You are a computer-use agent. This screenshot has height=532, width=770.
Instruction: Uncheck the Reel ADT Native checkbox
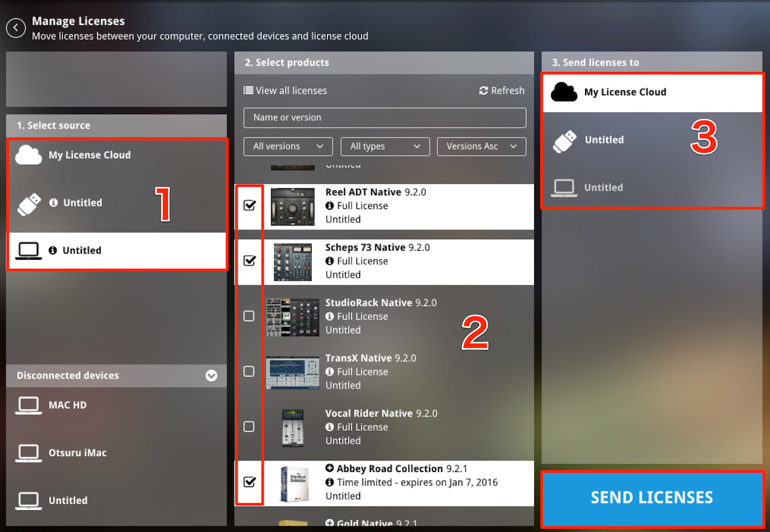[249, 205]
